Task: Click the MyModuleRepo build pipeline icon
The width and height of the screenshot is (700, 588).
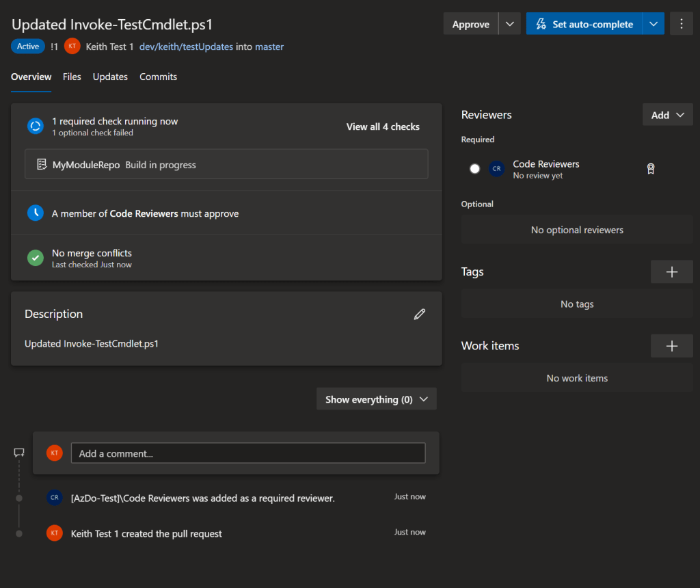Action: point(41,165)
